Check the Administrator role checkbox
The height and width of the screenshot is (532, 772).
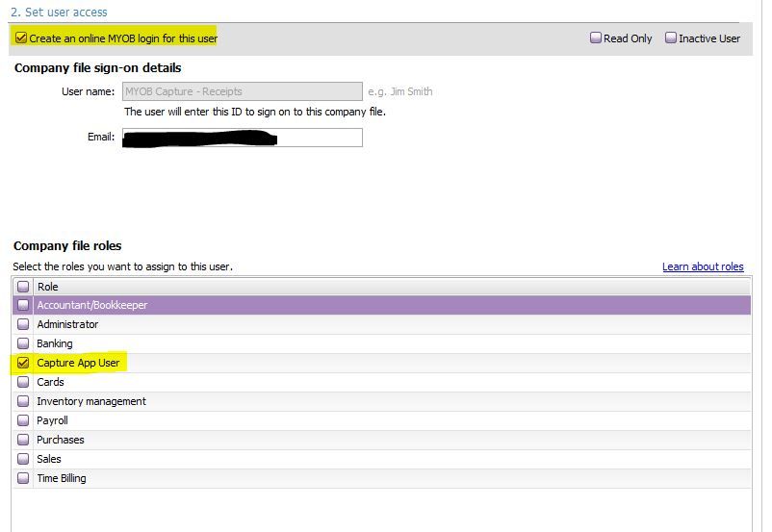click(x=23, y=324)
